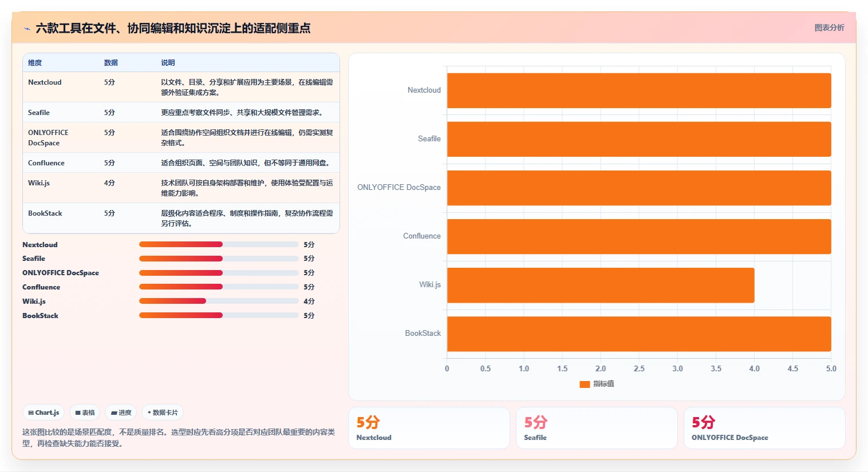The height and width of the screenshot is (472, 868).
Task: Click the 4分 value in Wiki.js table row
Action: click(x=109, y=183)
